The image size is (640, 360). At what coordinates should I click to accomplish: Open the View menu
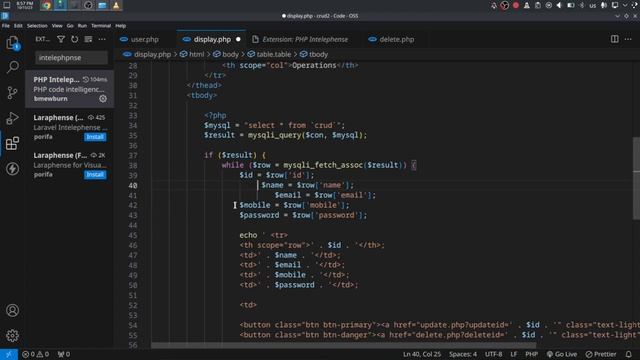coord(57,26)
